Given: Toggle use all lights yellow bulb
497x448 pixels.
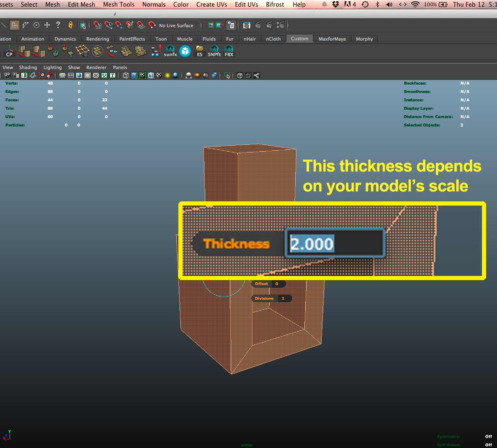Looking at the screenshot, I should [x=167, y=75].
